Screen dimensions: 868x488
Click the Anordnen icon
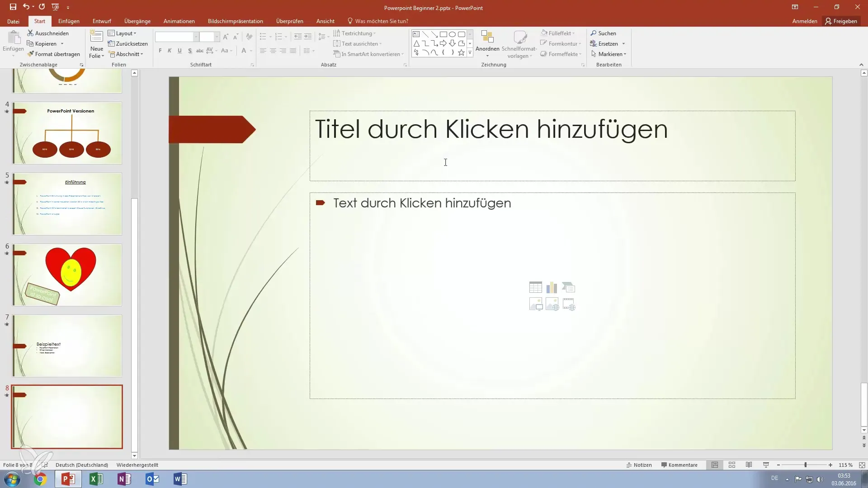(487, 37)
